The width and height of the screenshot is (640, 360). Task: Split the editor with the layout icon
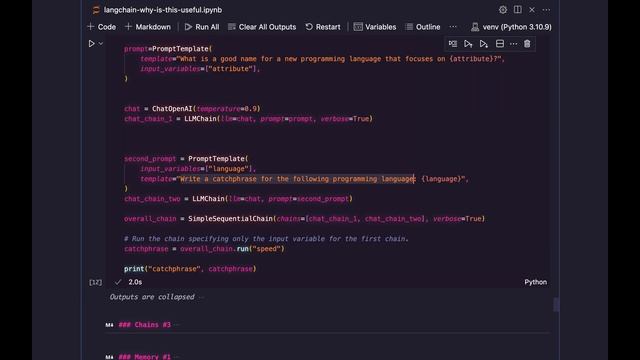coord(518,9)
